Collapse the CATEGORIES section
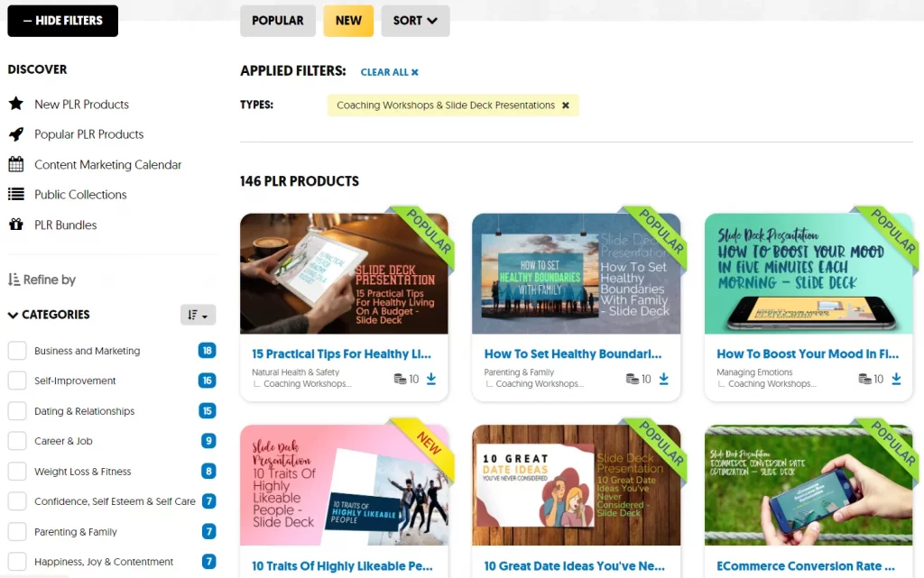Viewport: 924px width, 578px height. [x=49, y=315]
